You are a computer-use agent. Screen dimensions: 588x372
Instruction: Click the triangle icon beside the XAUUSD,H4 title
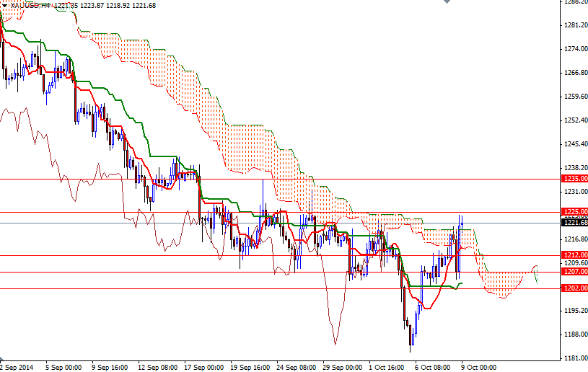point(4,4)
